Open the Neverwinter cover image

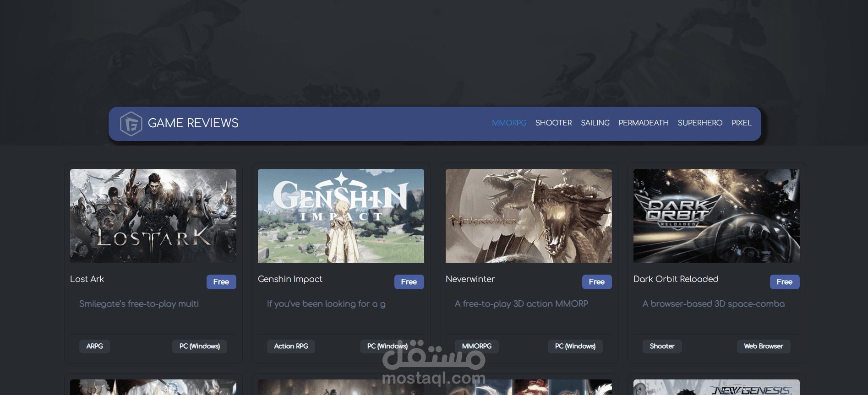pos(529,216)
